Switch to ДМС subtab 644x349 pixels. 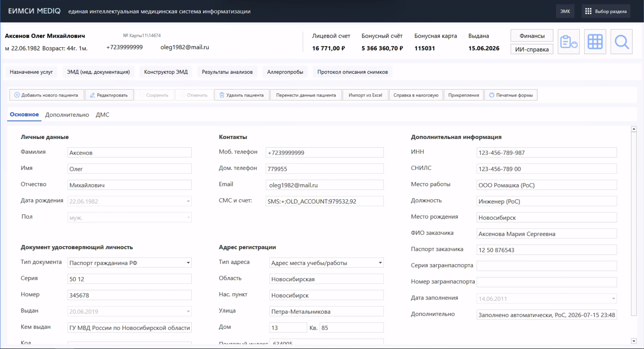[x=102, y=115]
